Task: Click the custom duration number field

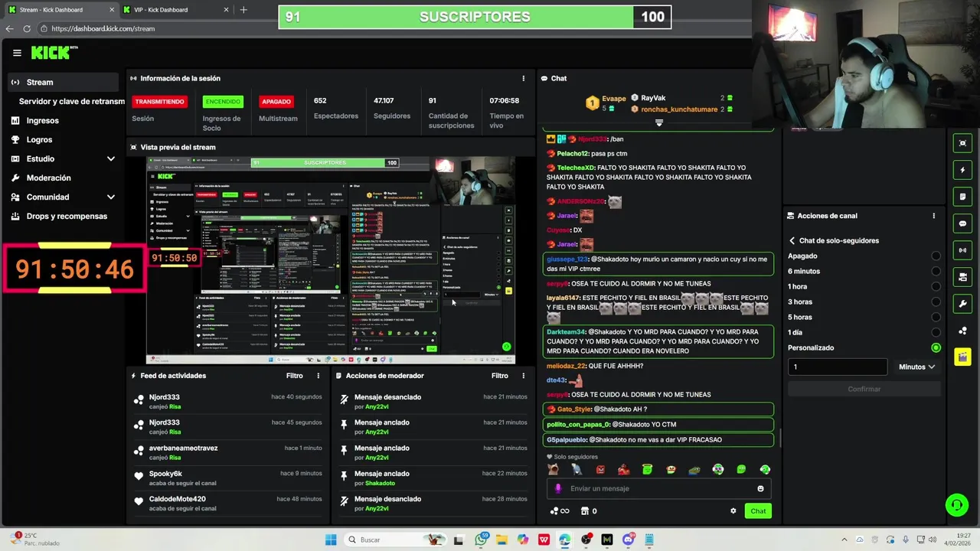Action: click(838, 367)
